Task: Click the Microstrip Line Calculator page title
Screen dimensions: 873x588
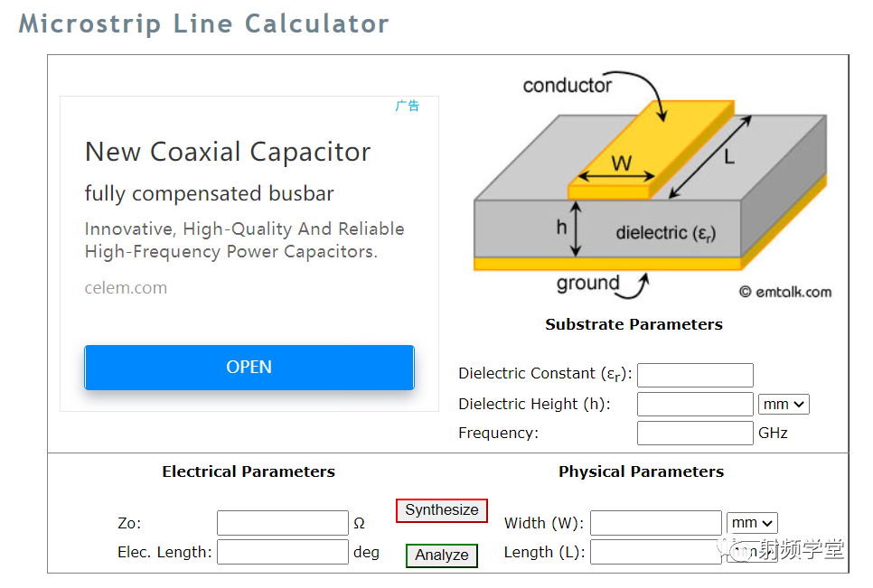Action: [x=203, y=23]
